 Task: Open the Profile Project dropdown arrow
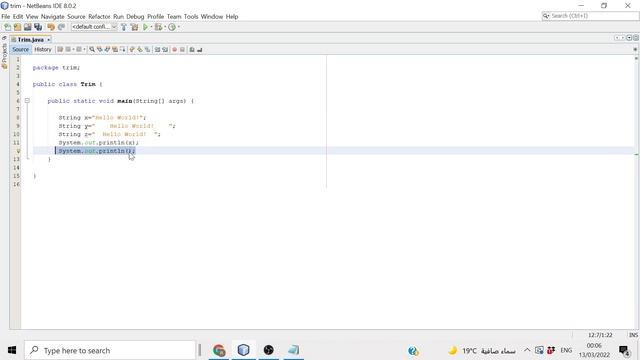(x=179, y=27)
